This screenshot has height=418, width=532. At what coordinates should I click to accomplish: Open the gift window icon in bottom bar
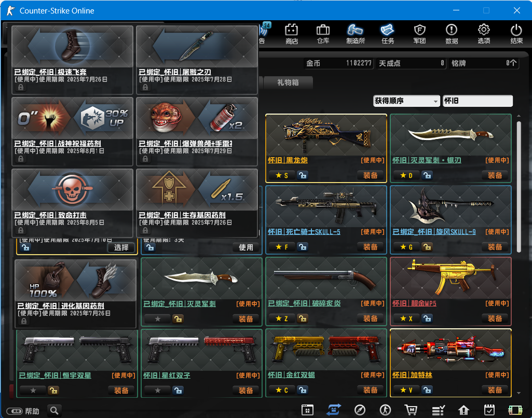[307, 410]
